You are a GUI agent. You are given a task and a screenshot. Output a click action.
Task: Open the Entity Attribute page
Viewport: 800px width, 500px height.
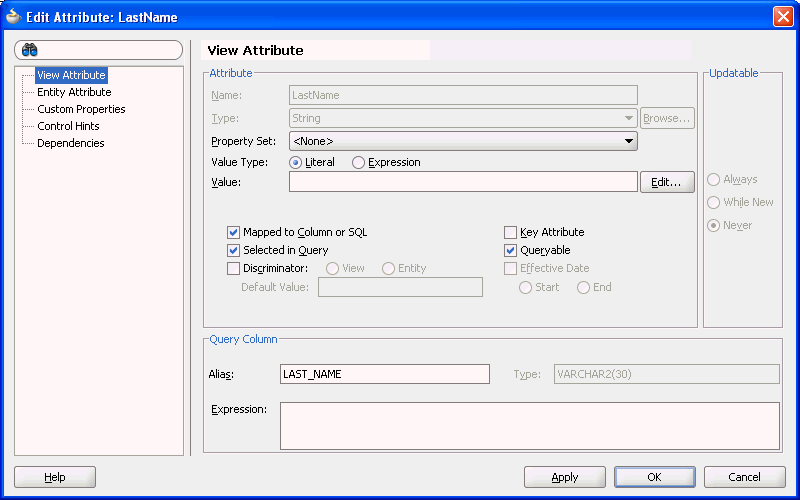coord(74,92)
